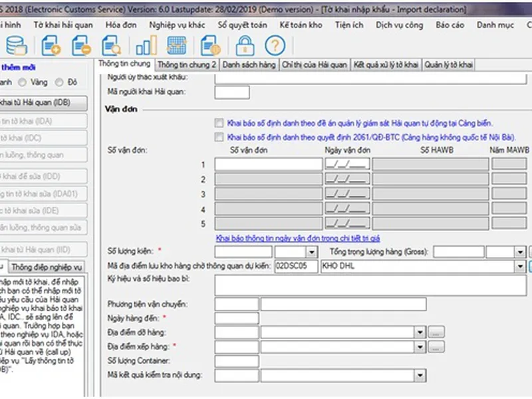Click the search declaration document icon

(x=110, y=45)
